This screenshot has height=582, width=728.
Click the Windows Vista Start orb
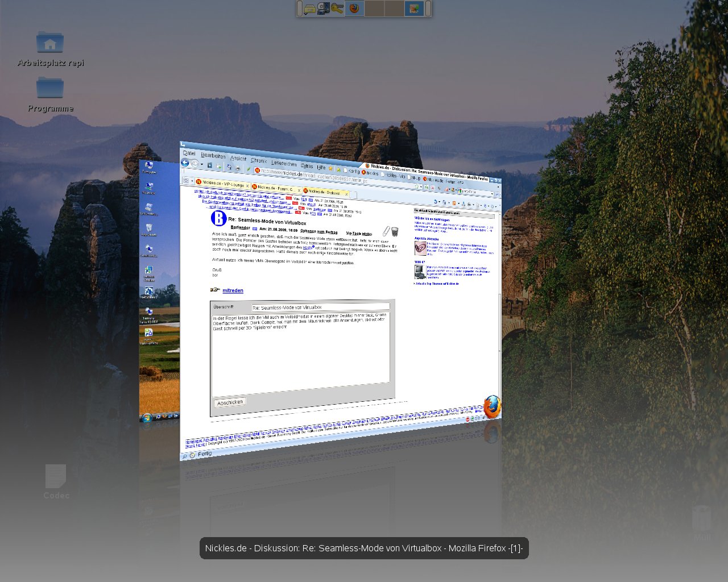pyautogui.click(x=147, y=418)
